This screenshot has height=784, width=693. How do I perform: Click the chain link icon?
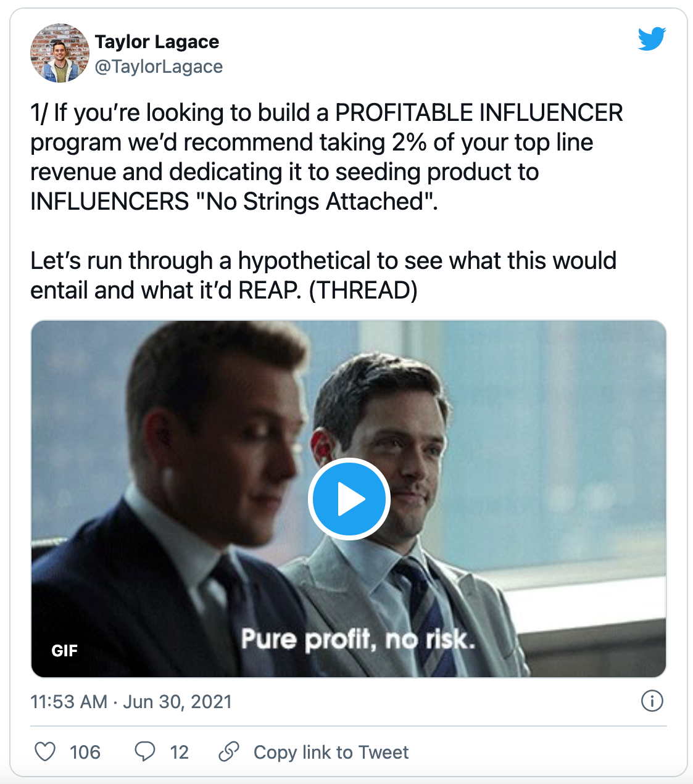229,751
